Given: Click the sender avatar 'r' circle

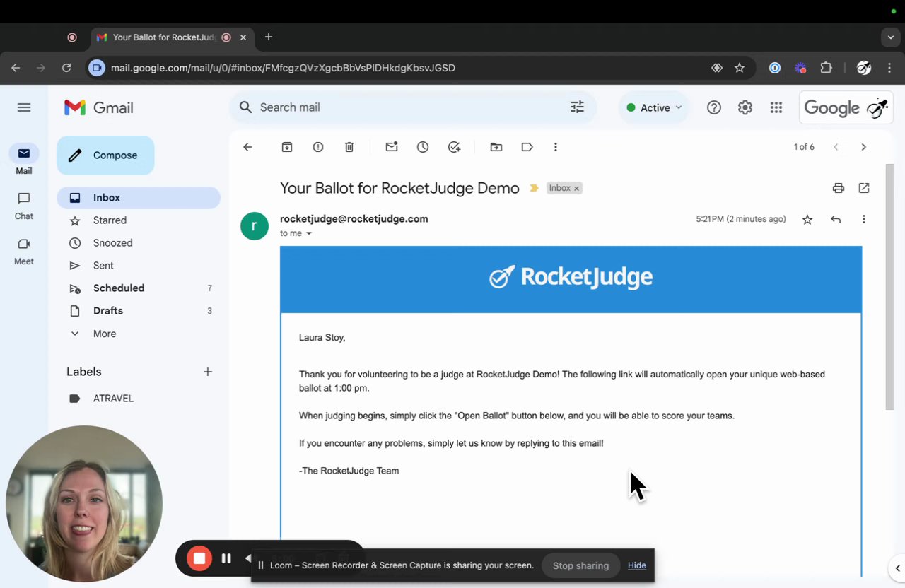Looking at the screenshot, I should tap(255, 226).
